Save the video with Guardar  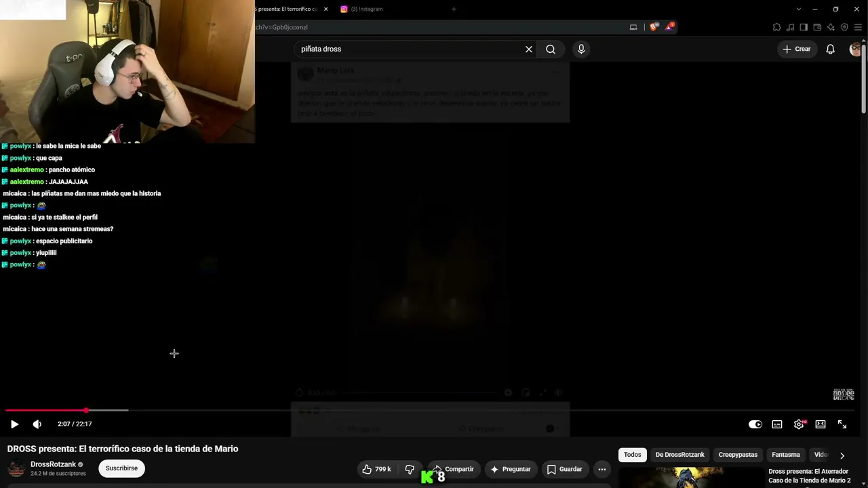click(x=565, y=469)
